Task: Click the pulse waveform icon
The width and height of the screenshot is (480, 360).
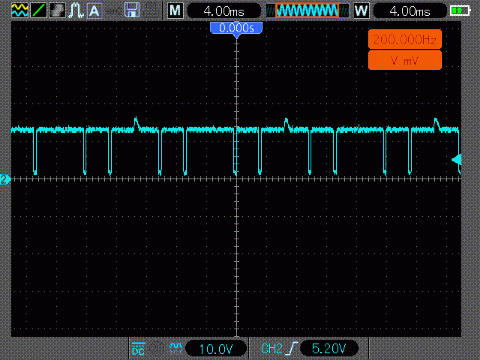Action: 76,10
